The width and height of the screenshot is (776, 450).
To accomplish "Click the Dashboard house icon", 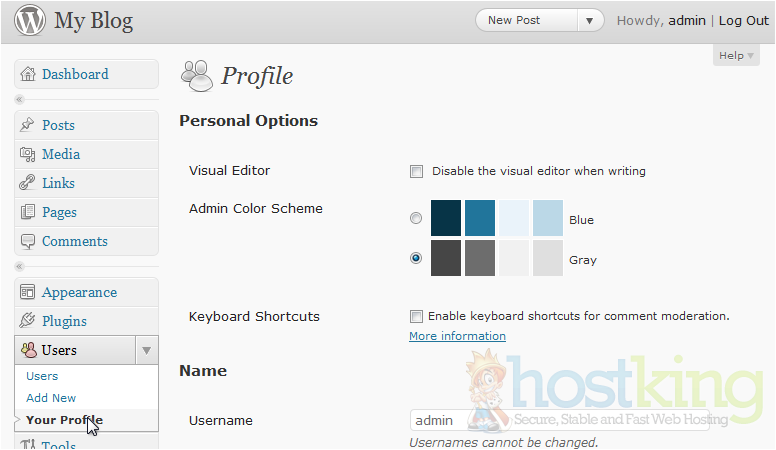I will tap(28, 75).
